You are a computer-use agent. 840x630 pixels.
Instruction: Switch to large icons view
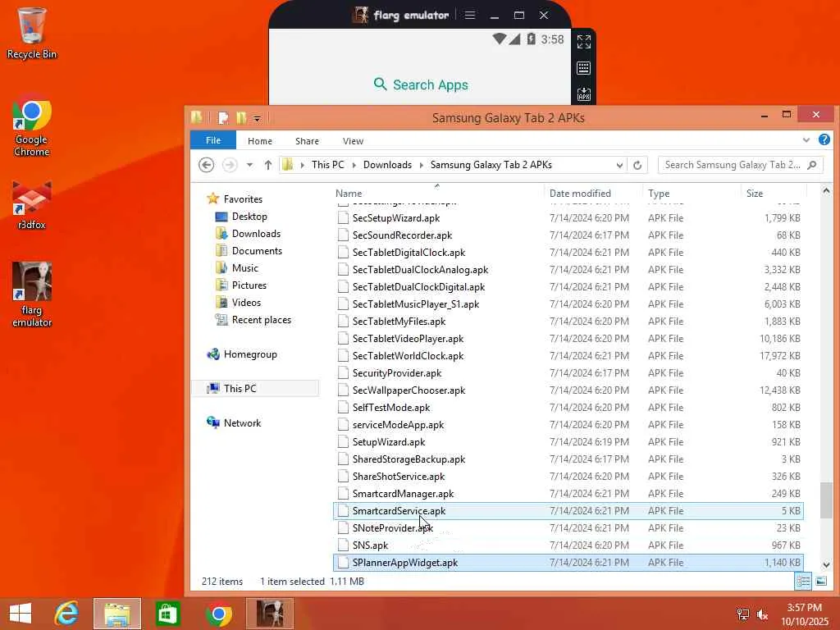[x=821, y=582]
